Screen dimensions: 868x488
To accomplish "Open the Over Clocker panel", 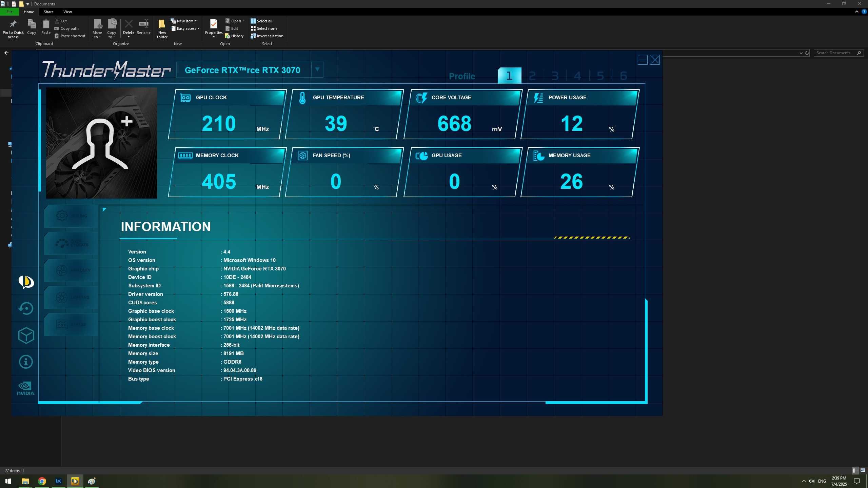I will coord(71,243).
